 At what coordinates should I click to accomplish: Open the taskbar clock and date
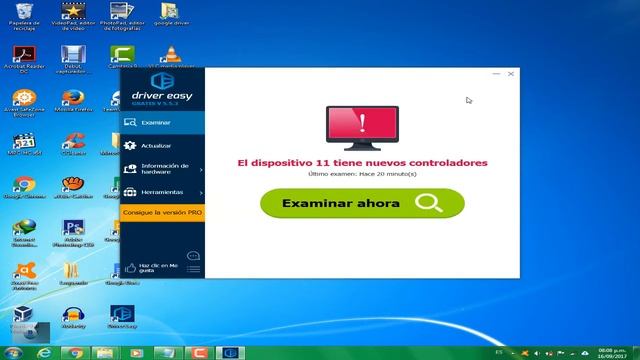tap(612, 353)
